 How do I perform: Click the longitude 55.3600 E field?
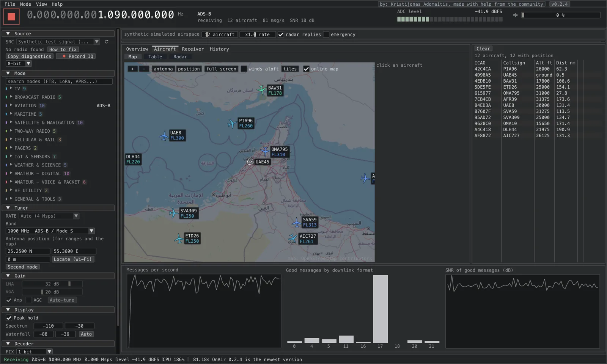[x=74, y=251]
